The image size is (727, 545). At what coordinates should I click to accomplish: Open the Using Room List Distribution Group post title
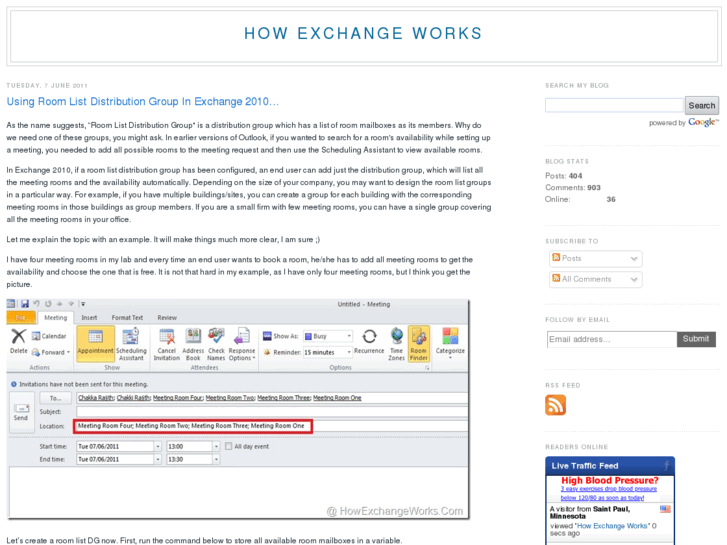click(143, 102)
